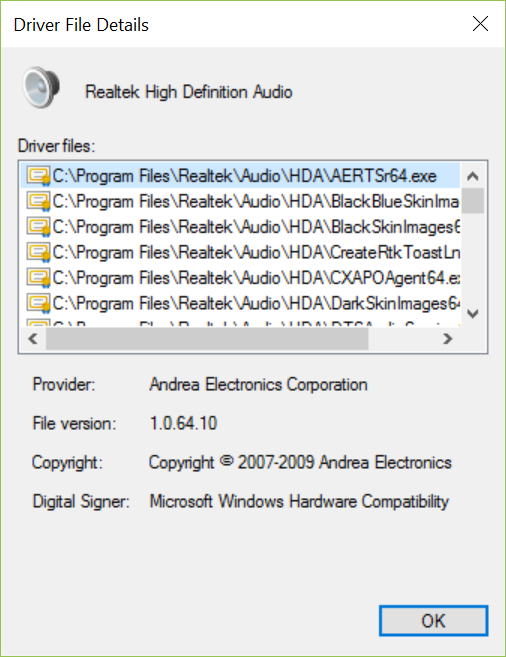The height and width of the screenshot is (657, 506).
Task: Select the CXAPOAgent64 driver file row
Action: click(240, 278)
